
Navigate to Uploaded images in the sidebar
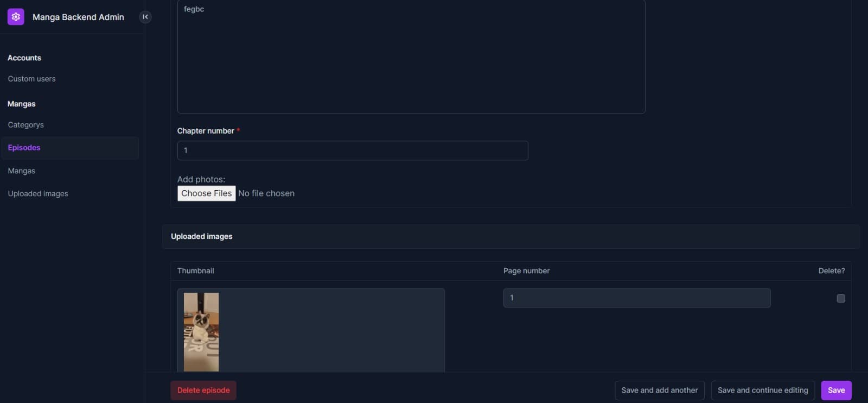tap(38, 194)
